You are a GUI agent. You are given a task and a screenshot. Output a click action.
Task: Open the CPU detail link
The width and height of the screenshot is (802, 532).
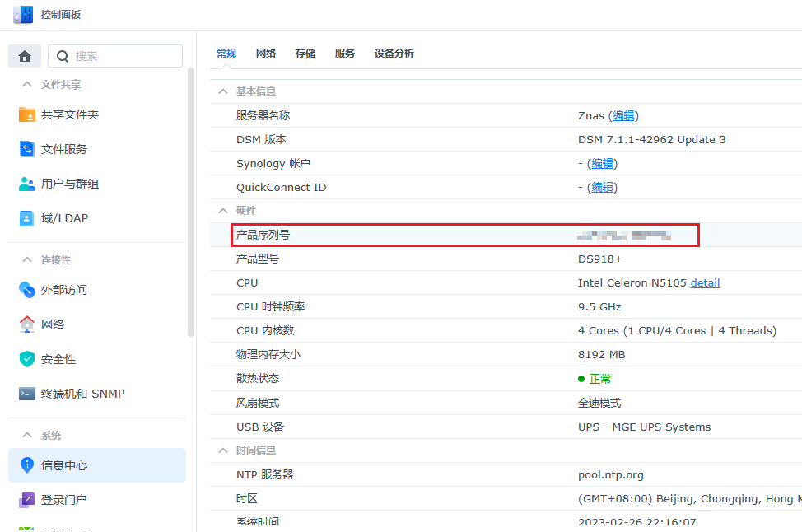pos(705,282)
